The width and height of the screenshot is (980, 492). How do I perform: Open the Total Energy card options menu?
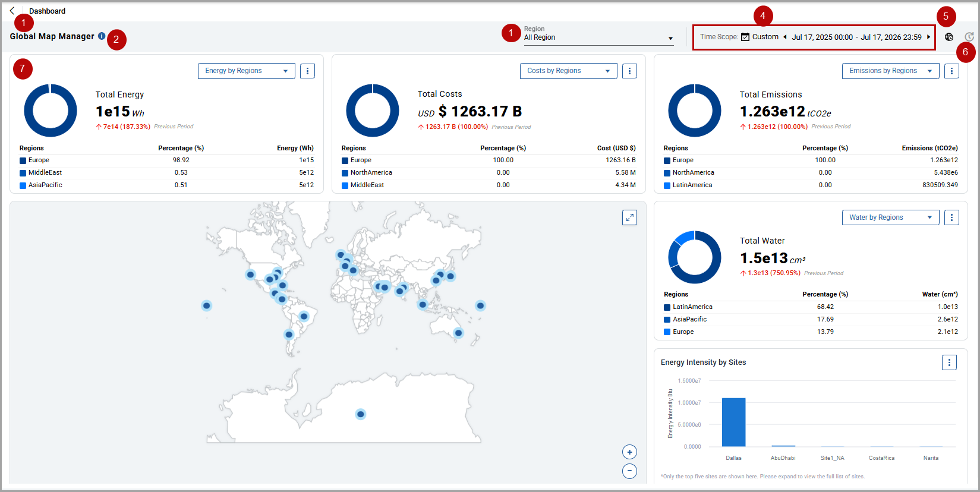coord(307,71)
